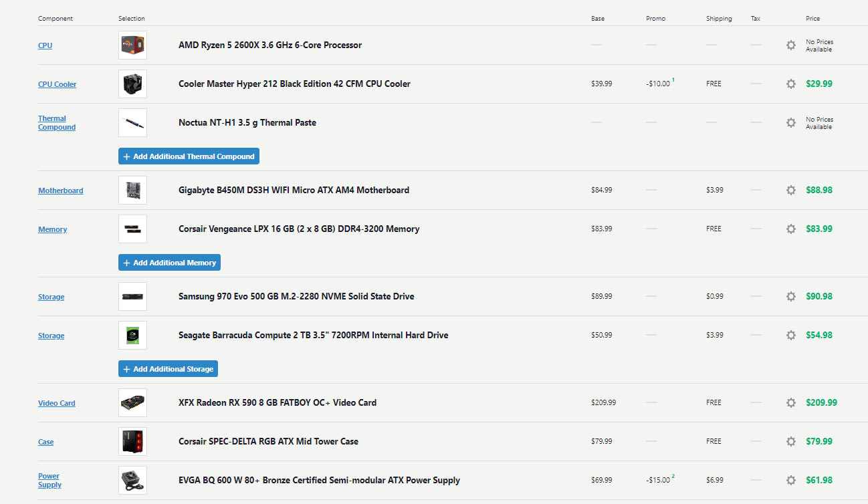Open EVGA BQ 600 W power supply name
The width and height of the screenshot is (868, 504).
click(319, 481)
